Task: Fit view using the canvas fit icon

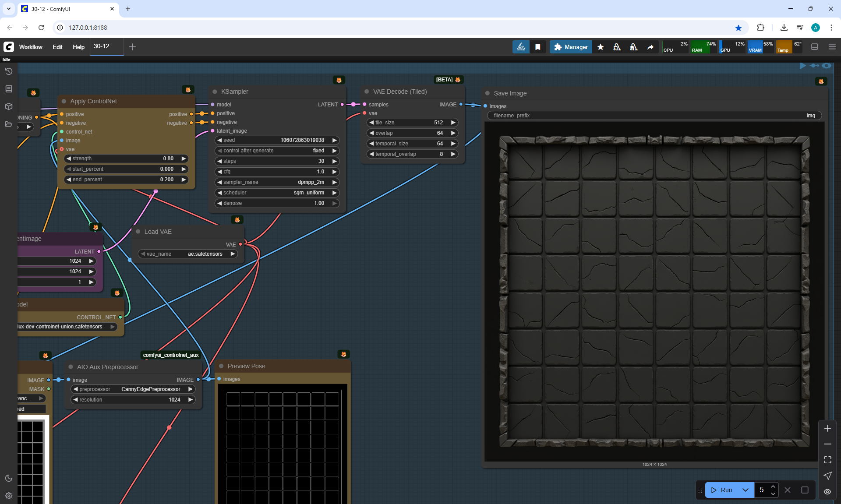Action: (827, 460)
